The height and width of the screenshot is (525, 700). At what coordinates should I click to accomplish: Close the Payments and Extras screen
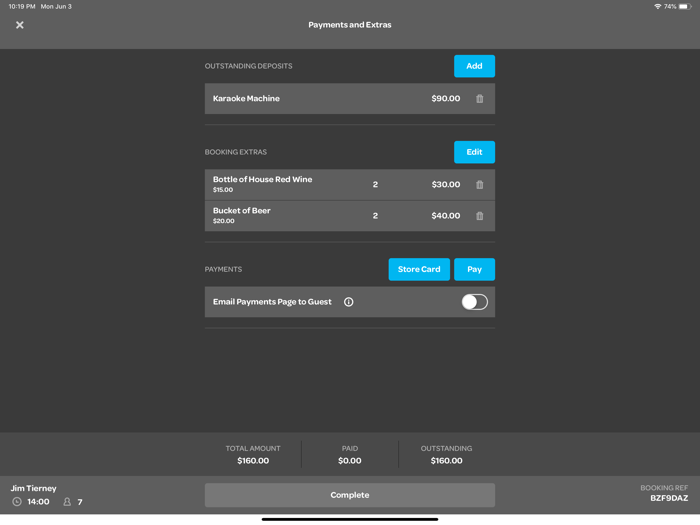pyautogui.click(x=20, y=25)
